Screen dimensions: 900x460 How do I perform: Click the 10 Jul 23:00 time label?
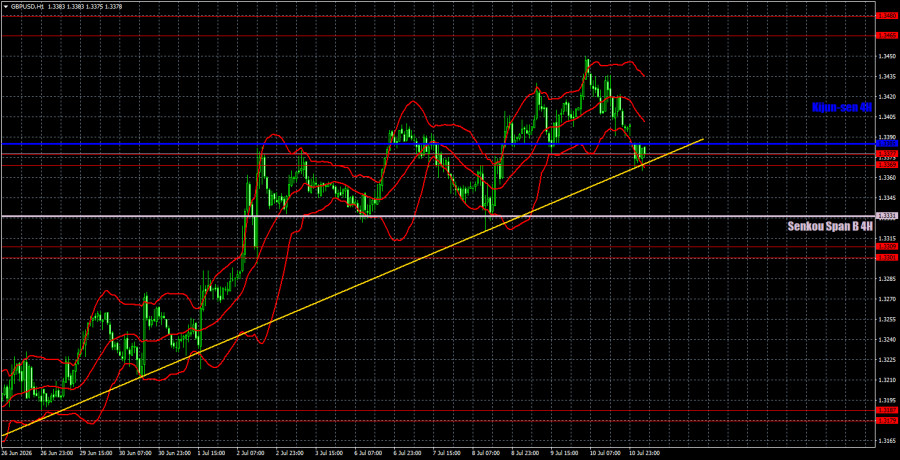641,453
